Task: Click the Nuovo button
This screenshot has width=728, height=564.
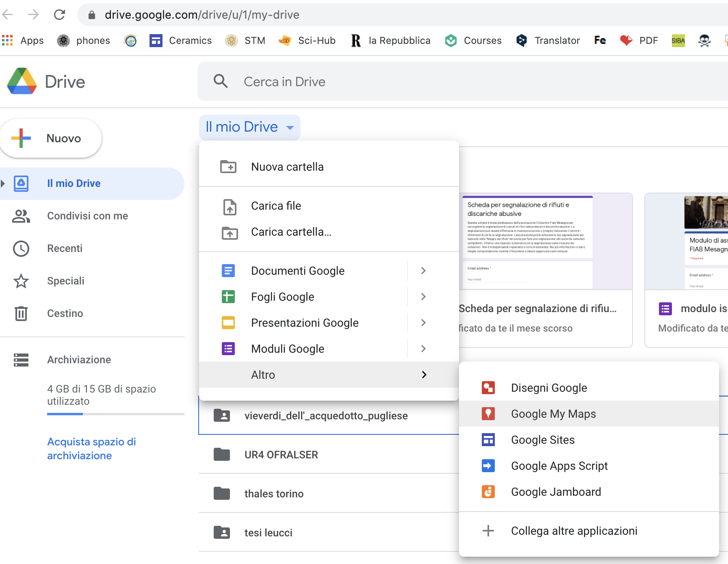Action: click(51, 138)
